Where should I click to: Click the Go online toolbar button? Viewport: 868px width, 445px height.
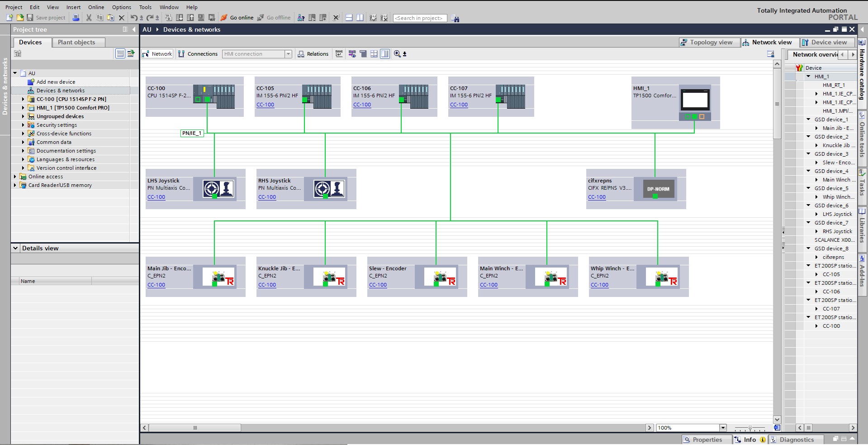click(x=237, y=18)
